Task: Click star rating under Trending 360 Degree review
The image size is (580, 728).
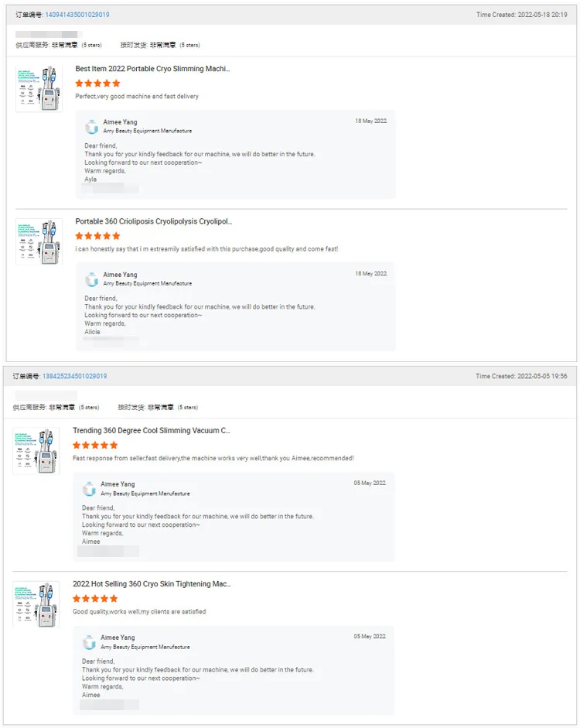Action: [x=95, y=445]
